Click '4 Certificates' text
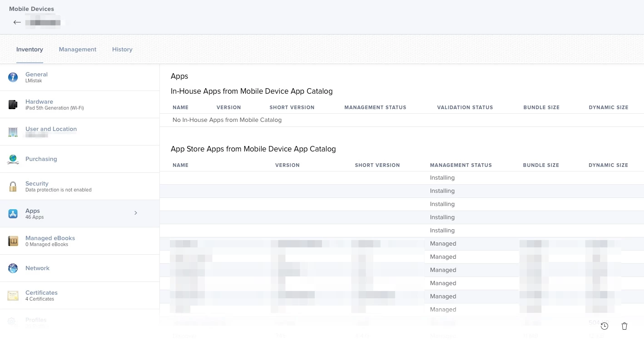The width and height of the screenshot is (644, 342). [40, 299]
